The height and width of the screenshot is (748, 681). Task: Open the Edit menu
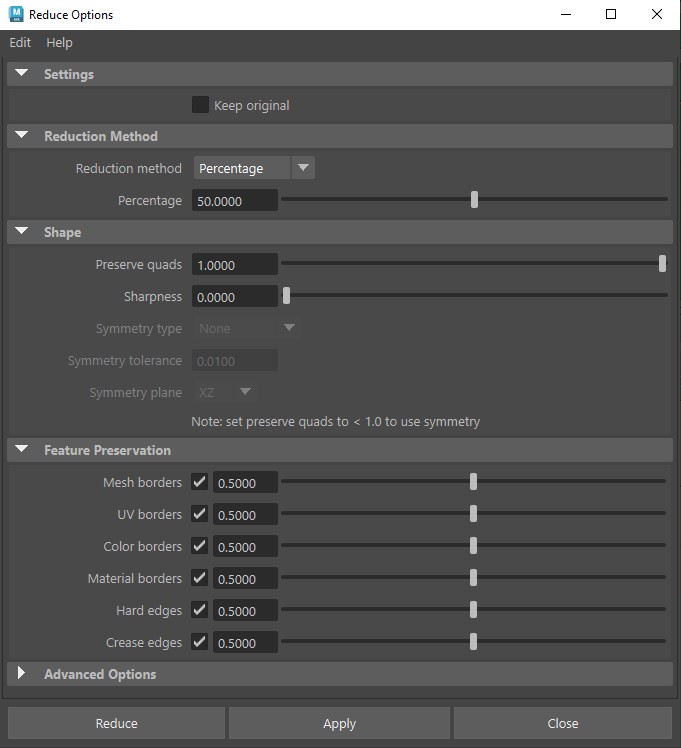click(20, 43)
